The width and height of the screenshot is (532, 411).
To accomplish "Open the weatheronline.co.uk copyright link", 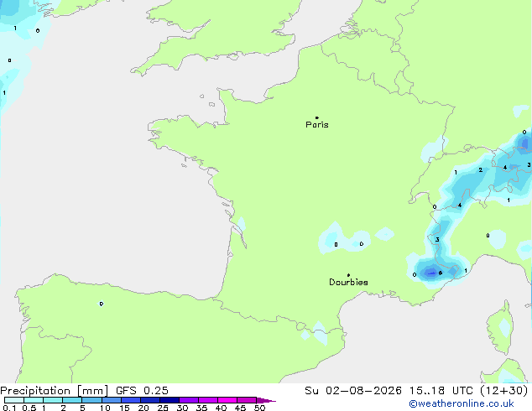I will (x=462, y=403).
